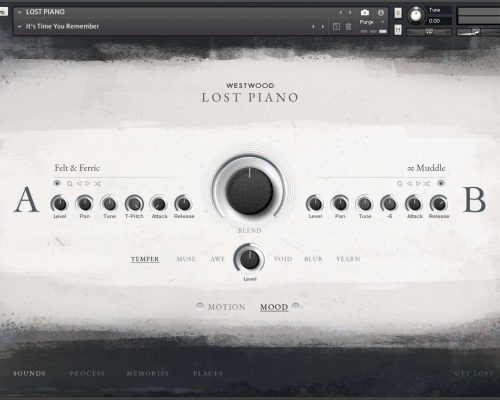Click layer A T-Pitch knob
The height and width of the screenshot is (400, 500).
coord(134,204)
